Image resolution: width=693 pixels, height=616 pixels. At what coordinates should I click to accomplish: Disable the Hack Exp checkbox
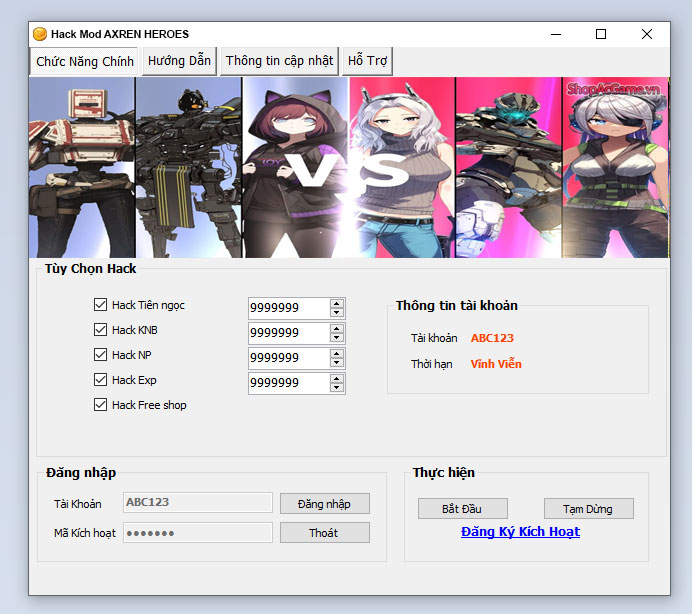[x=100, y=380]
